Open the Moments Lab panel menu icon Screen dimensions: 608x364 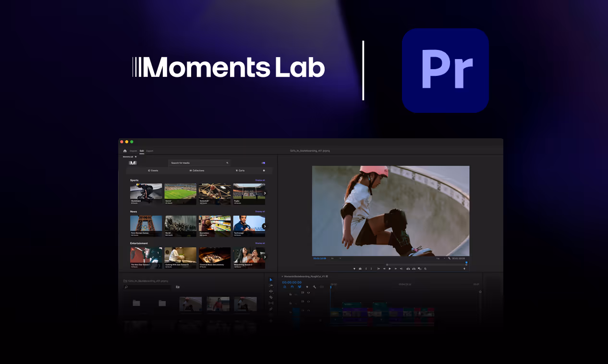point(135,157)
